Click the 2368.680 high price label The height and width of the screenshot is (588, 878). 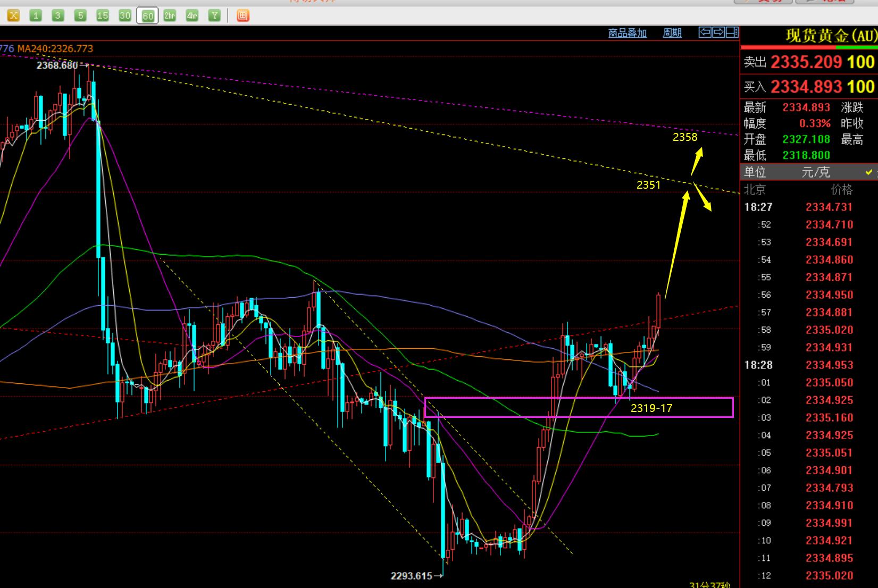coord(57,65)
